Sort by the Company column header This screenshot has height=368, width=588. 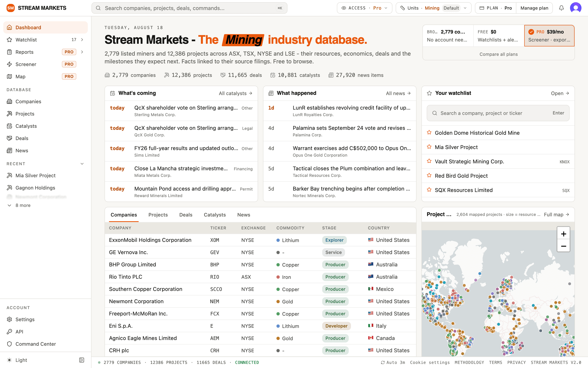tap(120, 228)
